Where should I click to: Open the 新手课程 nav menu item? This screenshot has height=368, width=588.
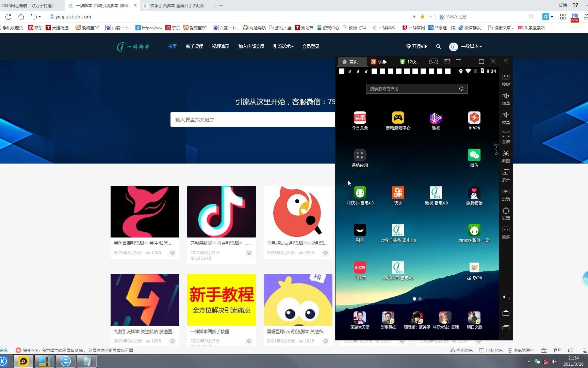194,46
